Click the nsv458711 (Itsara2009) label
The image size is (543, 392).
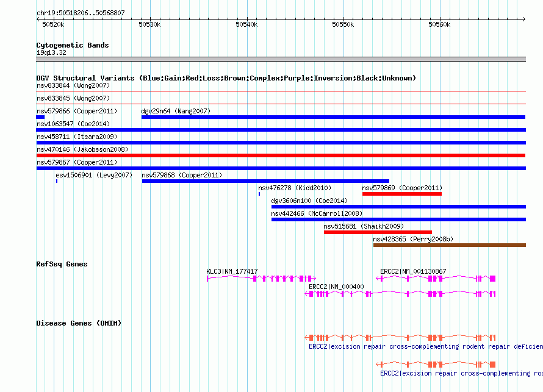(x=77, y=137)
